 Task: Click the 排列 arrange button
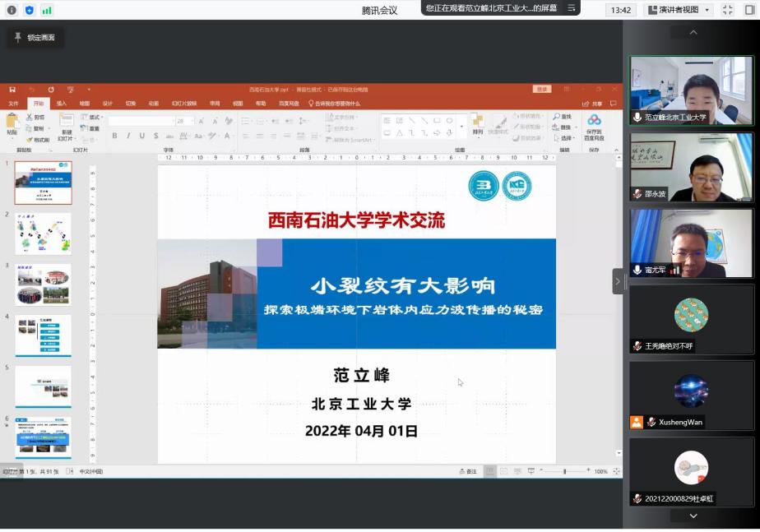pos(477,124)
